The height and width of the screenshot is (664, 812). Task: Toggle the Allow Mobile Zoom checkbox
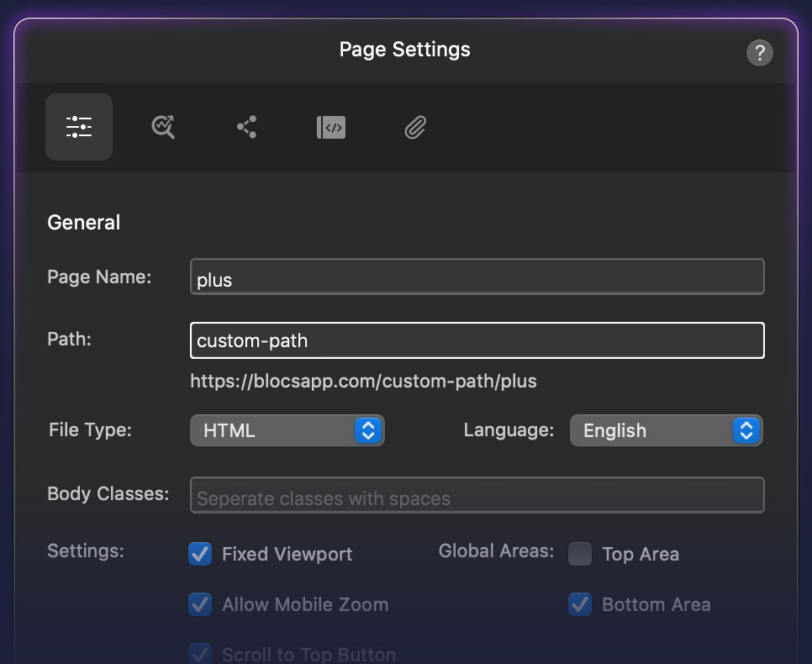[x=200, y=604]
